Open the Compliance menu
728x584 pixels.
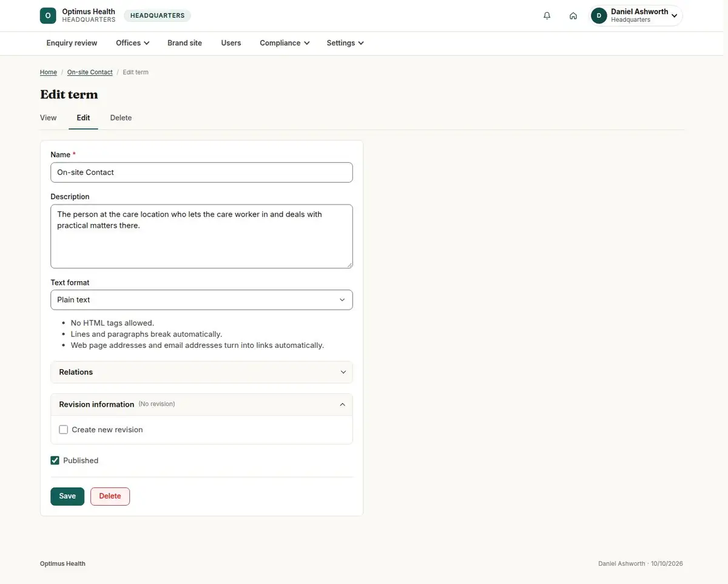click(285, 43)
